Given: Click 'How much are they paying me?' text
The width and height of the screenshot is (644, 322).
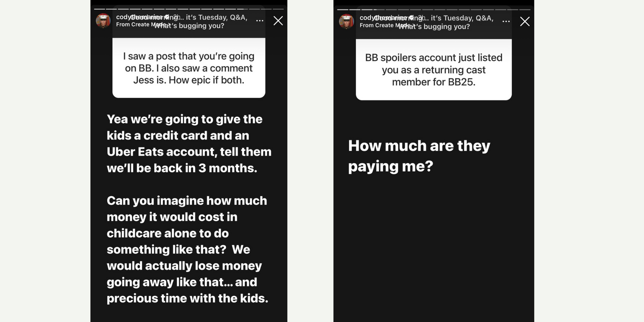Looking at the screenshot, I should [x=419, y=155].
